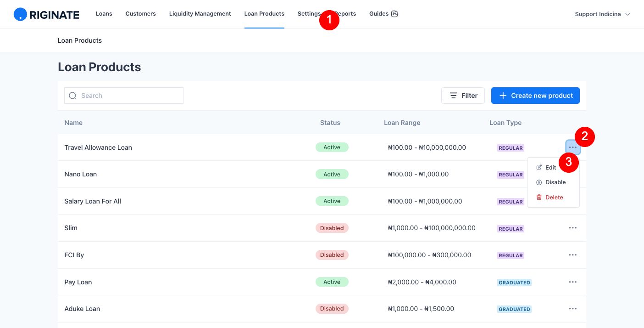Viewport: 644px width, 328px height.
Task: Click the ₦1,000.00 - ₦100,000,000.00 loan range
Action: (x=432, y=228)
